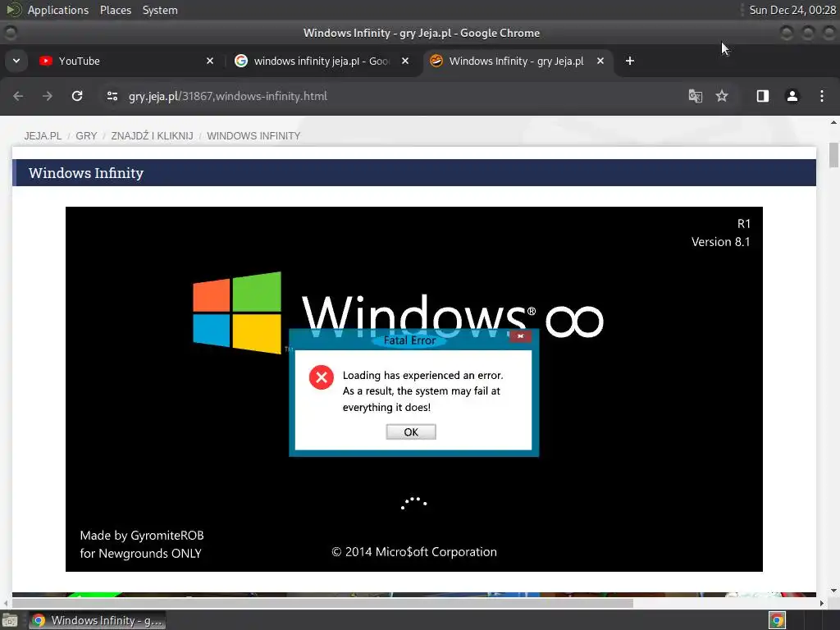The width and height of the screenshot is (840, 630).
Task: Click the Google tab favicon
Action: point(241,61)
